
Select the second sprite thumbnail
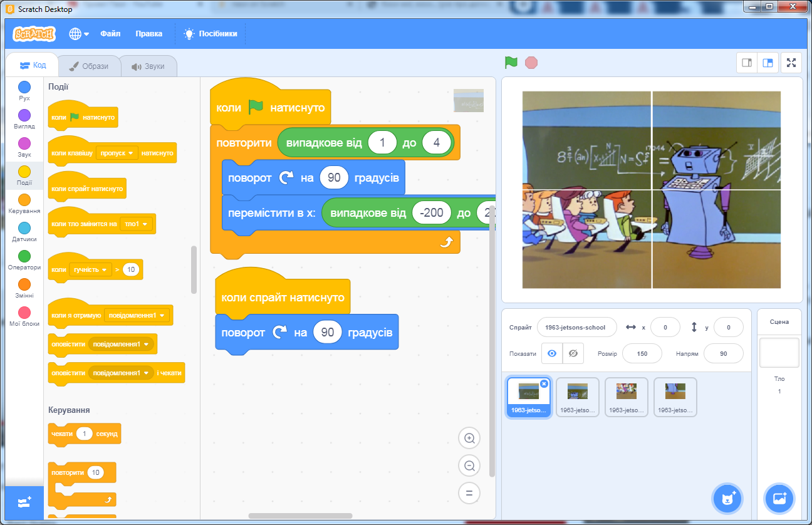[578, 397]
